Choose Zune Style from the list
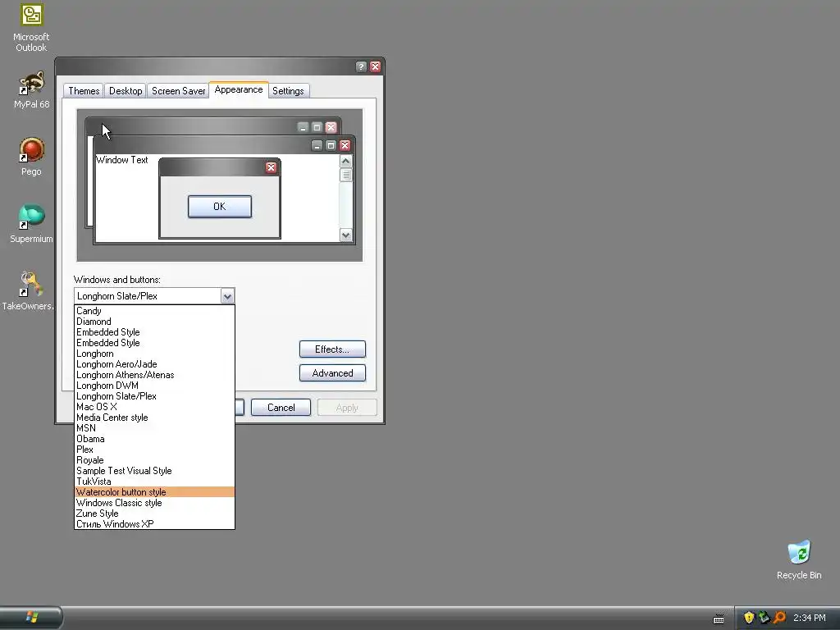This screenshot has height=630, width=840. (x=154, y=514)
